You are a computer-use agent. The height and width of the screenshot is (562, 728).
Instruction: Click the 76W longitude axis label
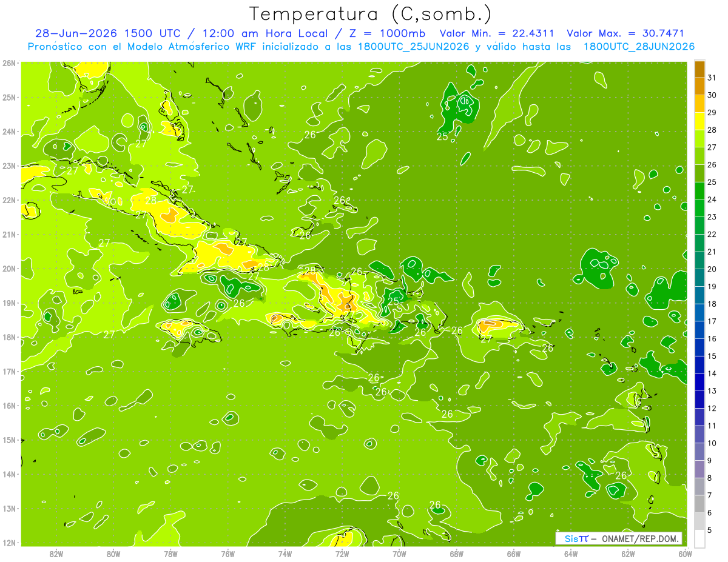pos(227,554)
